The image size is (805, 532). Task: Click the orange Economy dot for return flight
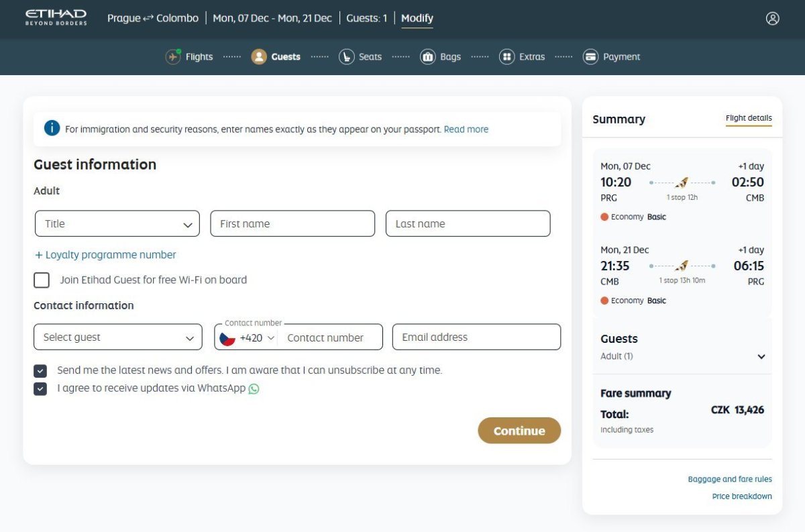tap(604, 301)
